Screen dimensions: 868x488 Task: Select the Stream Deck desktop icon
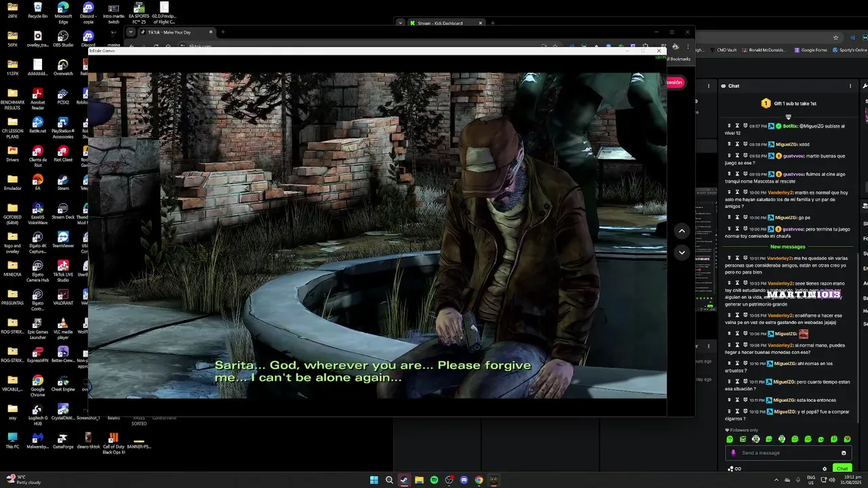[x=63, y=211]
